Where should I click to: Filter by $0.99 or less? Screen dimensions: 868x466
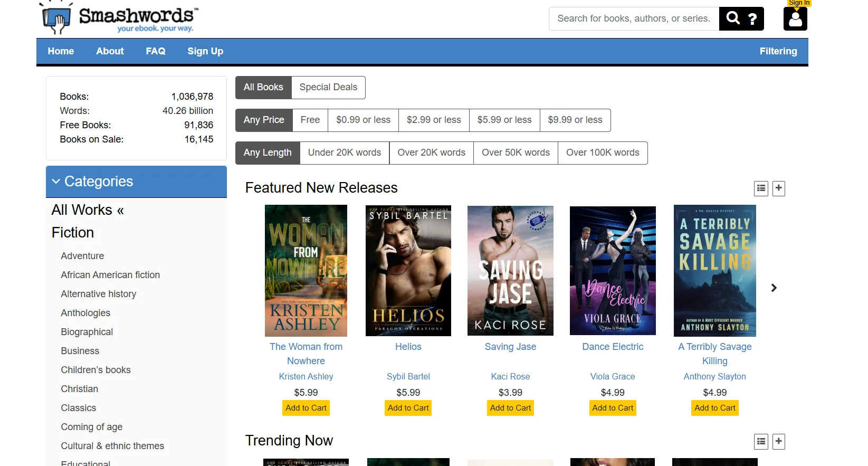(x=364, y=120)
